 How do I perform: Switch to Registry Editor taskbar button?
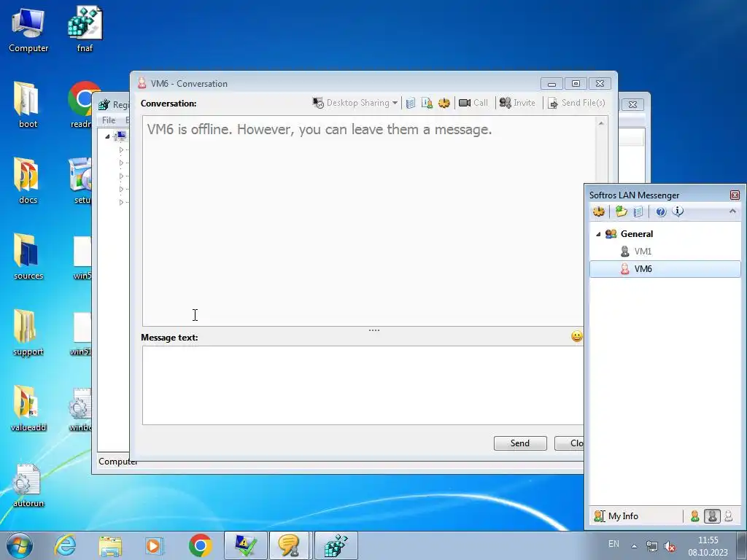tap(336, 545)
